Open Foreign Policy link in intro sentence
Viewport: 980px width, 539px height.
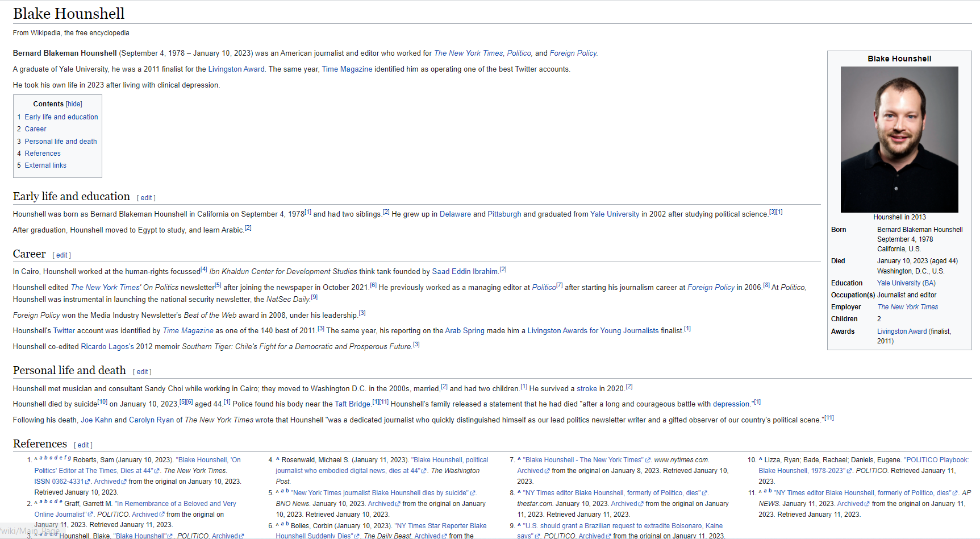click(573, 53)
